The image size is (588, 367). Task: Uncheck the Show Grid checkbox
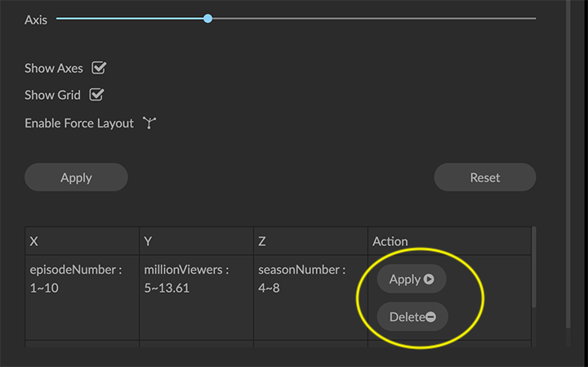(x=96, y=95)
